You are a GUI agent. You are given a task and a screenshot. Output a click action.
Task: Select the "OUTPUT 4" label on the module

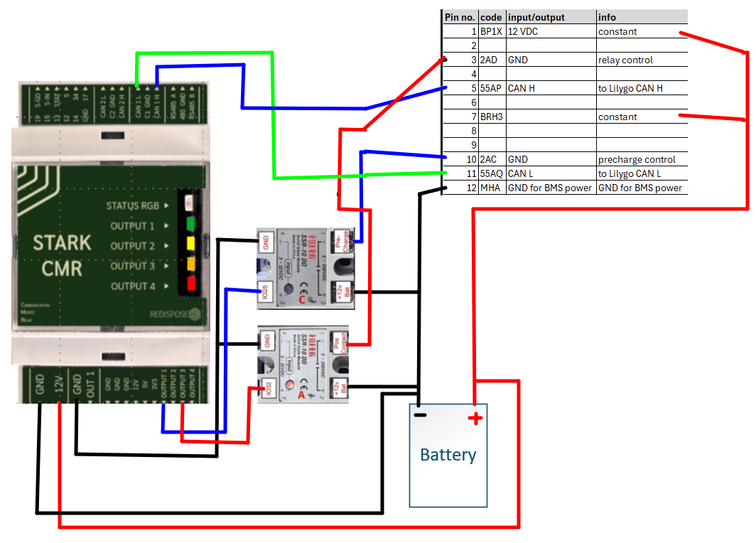point(133,286)
